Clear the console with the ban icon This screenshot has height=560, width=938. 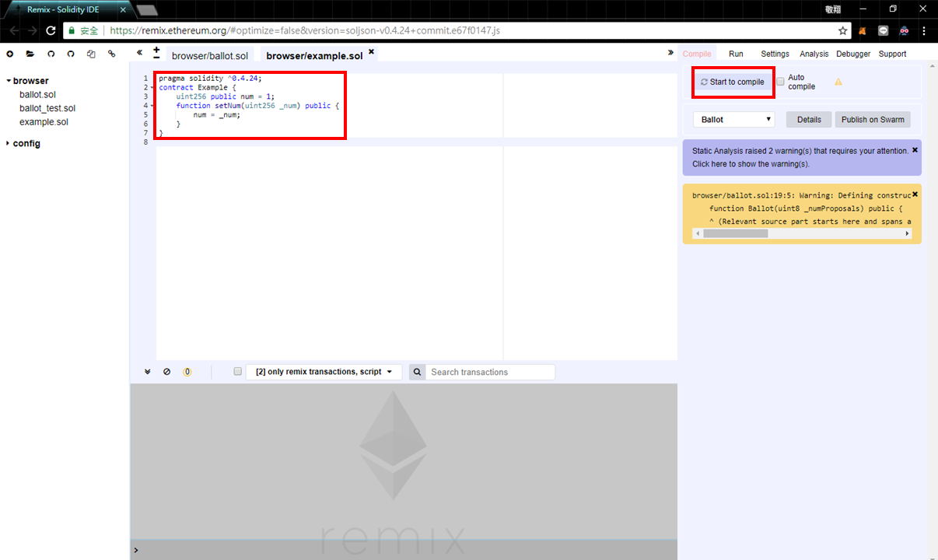[166, 372]
